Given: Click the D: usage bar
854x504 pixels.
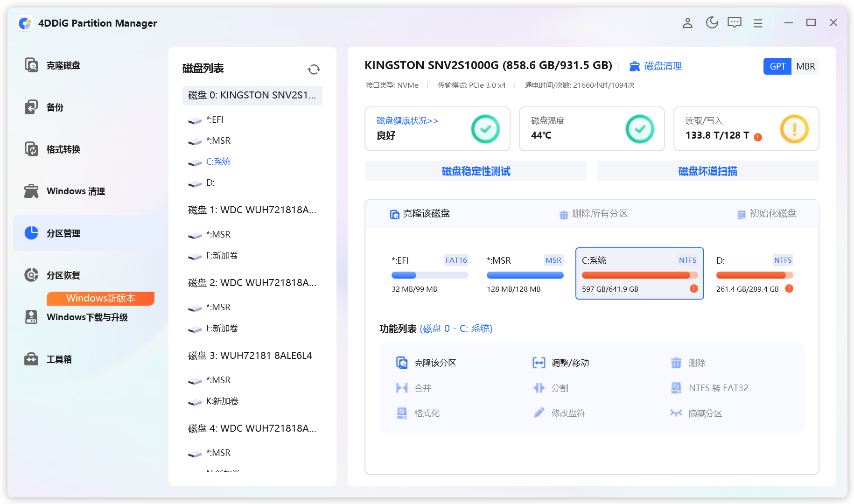Looking at the screenshot, I should [x=755, y=275].
